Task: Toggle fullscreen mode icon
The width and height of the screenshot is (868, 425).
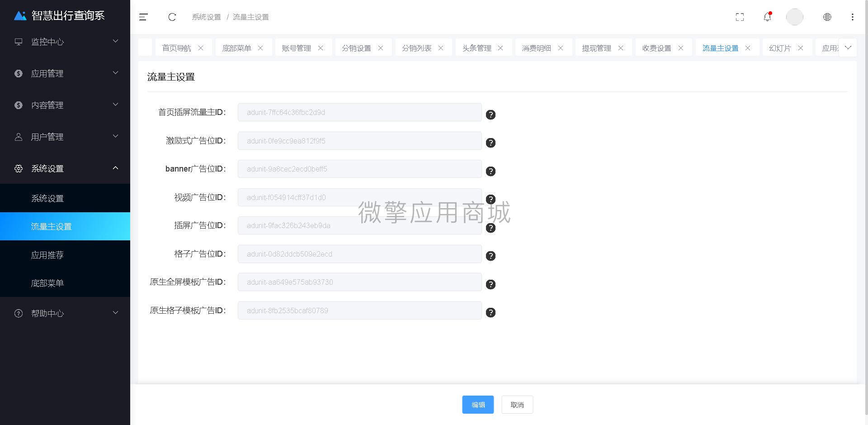Action: coord(740,17)
